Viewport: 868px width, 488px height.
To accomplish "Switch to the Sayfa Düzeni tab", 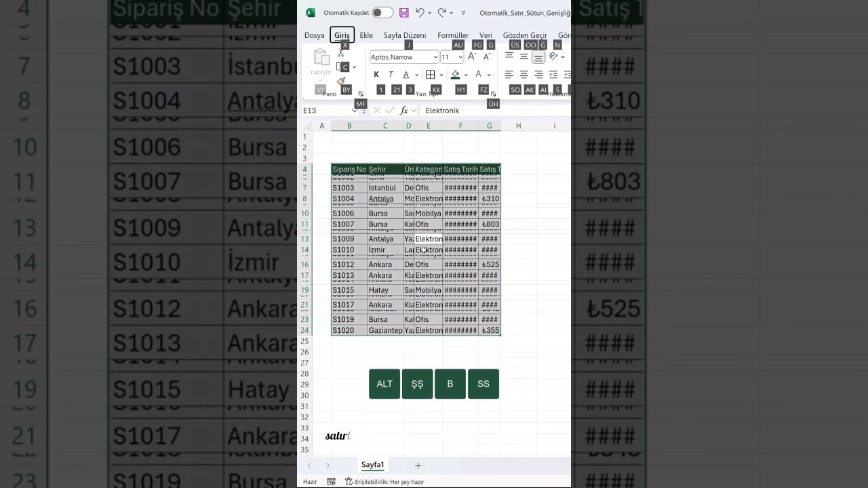I will click(x=405, y=35).
